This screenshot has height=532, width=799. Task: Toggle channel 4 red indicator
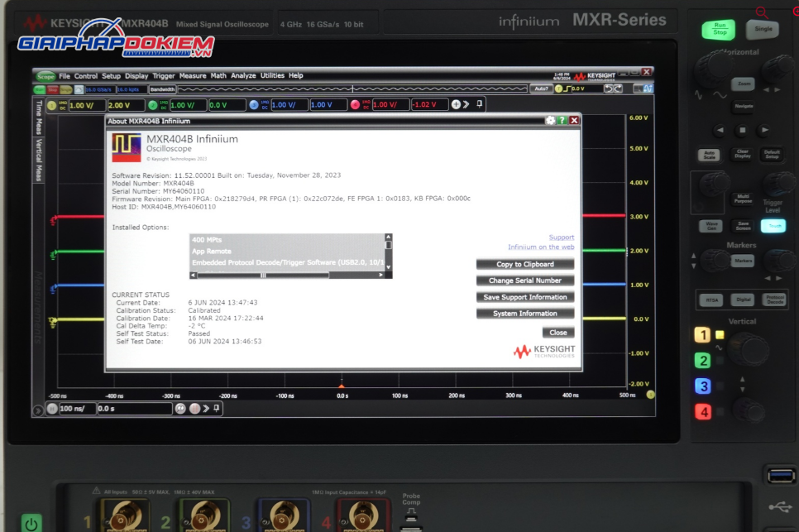355,104
